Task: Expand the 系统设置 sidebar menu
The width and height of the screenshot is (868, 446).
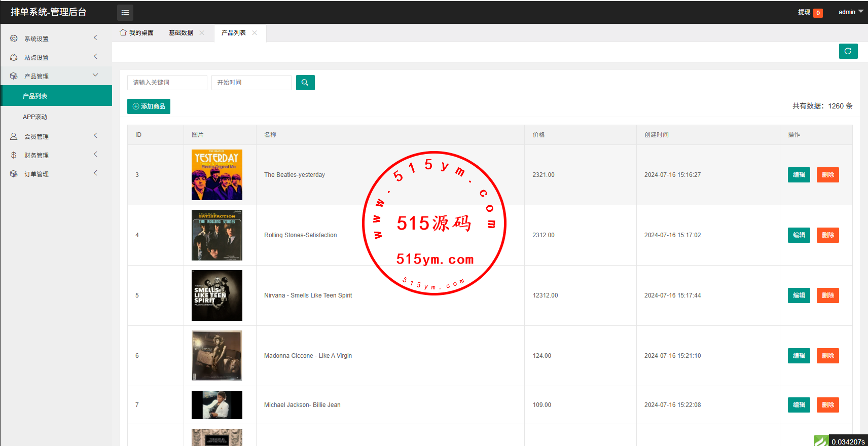Action: pos(56,39)
